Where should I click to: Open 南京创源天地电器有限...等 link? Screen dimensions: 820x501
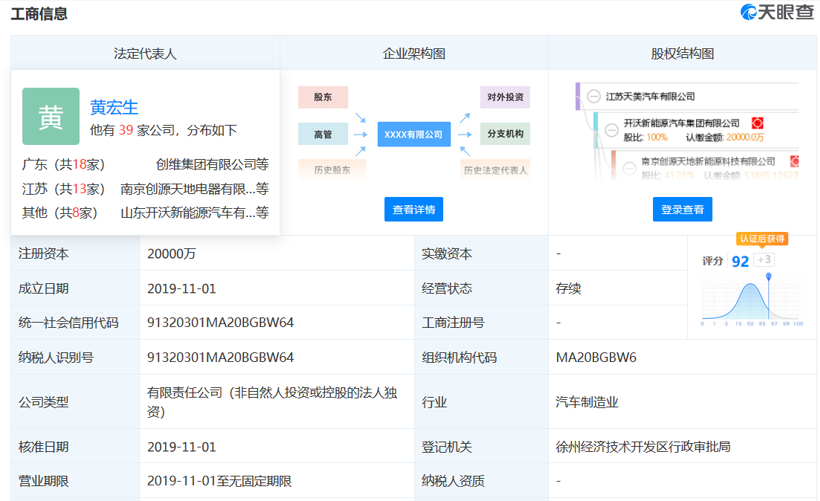pyautogui.click(x=194, y=189)
